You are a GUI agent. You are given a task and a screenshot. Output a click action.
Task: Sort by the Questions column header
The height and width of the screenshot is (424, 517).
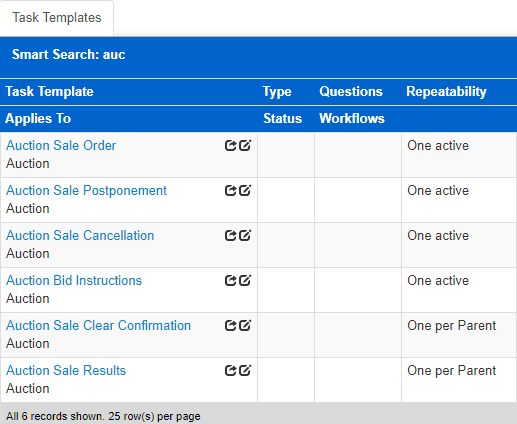[351, 91]
